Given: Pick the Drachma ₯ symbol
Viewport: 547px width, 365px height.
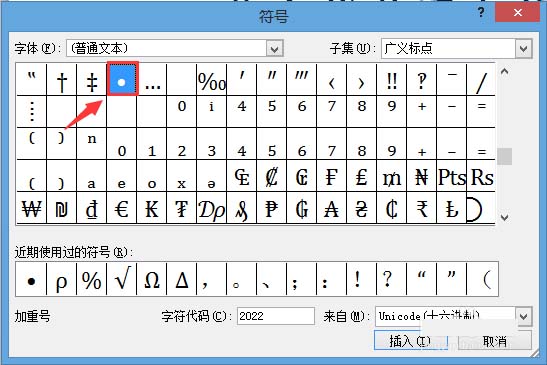Looking at the screenshot, I should 212,208.
